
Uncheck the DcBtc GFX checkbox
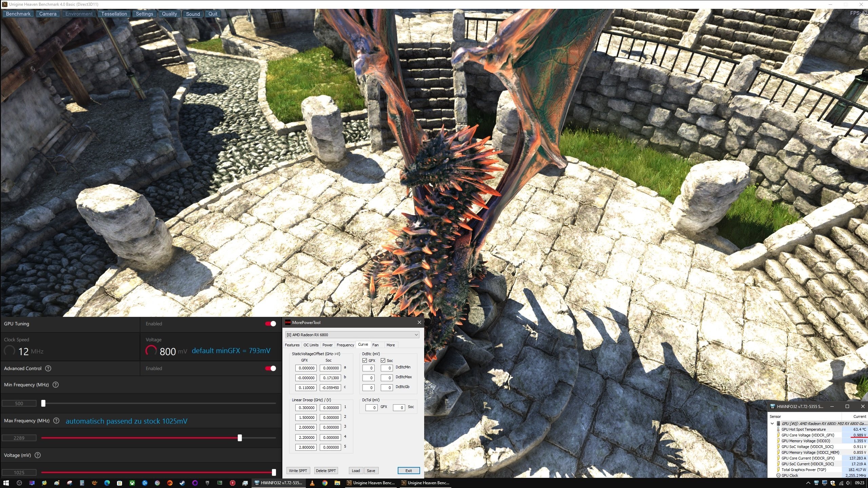point(365,360)
